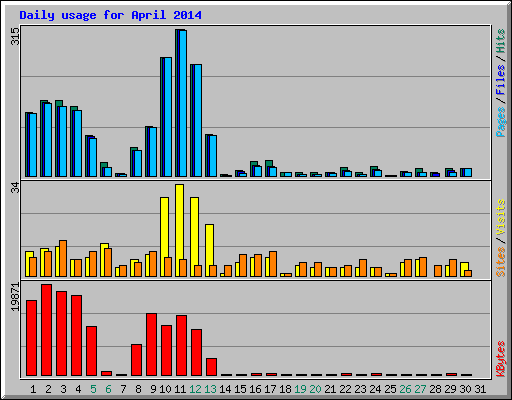Click the 34 visits axis value
The width and height of the screenshot is (512, 400).
tap(15, 188)
